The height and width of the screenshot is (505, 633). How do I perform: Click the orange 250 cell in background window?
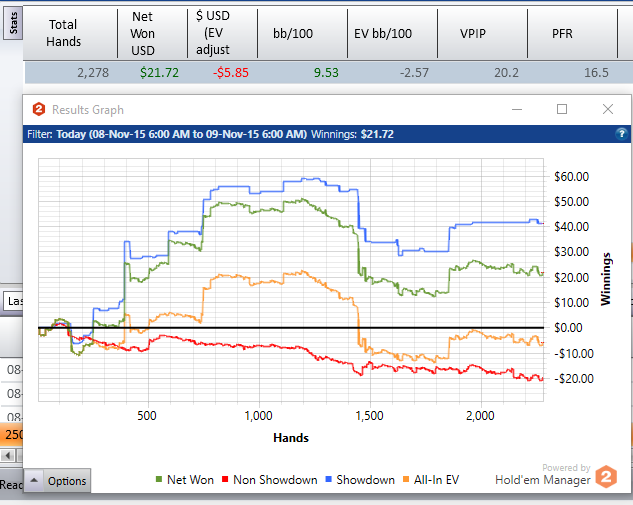coord(12,434)
